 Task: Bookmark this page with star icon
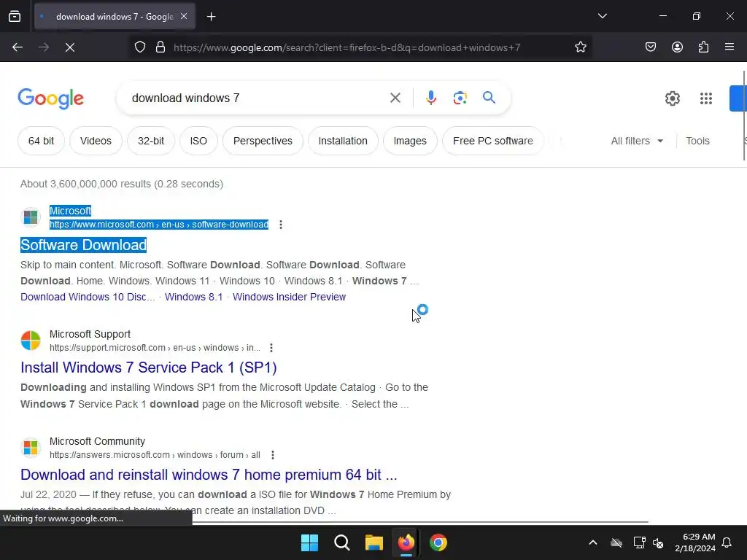[580, 47]
